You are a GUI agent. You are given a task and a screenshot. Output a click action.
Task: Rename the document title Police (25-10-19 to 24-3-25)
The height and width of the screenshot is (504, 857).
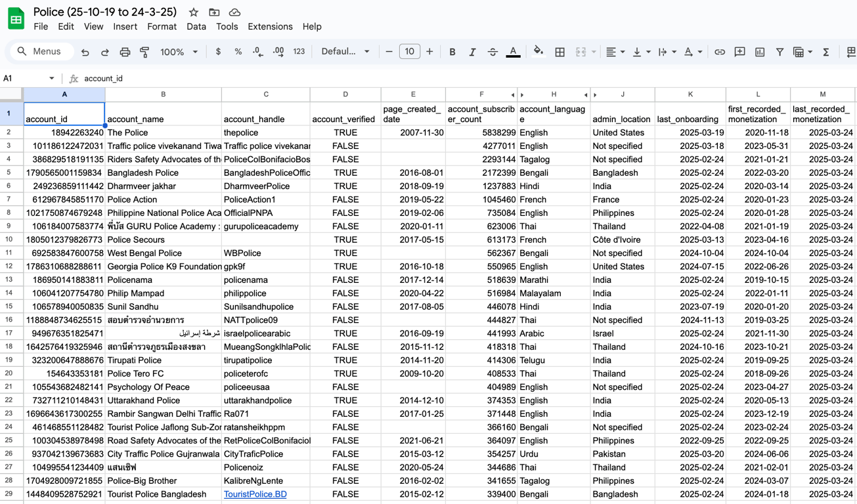click(105, 12)
